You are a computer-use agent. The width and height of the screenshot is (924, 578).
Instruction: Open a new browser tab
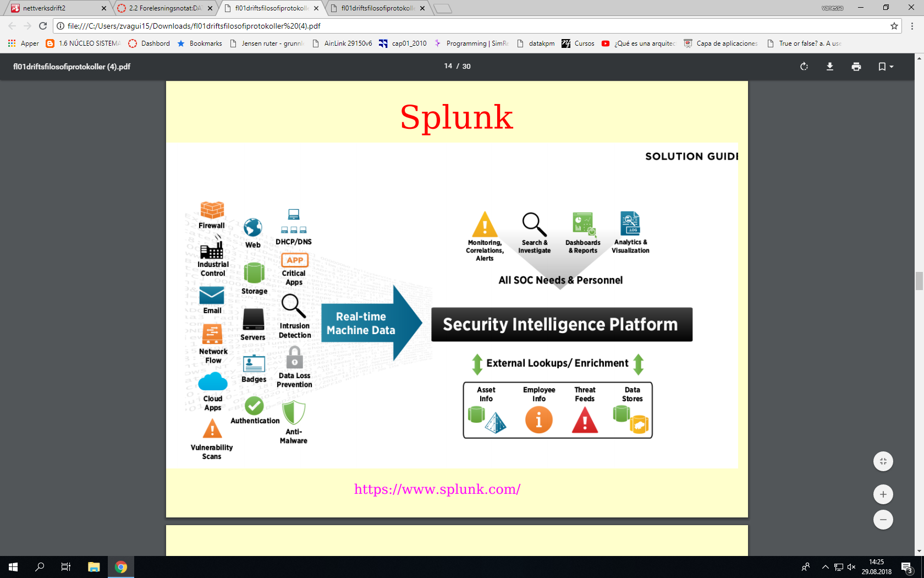coord(443,8)
